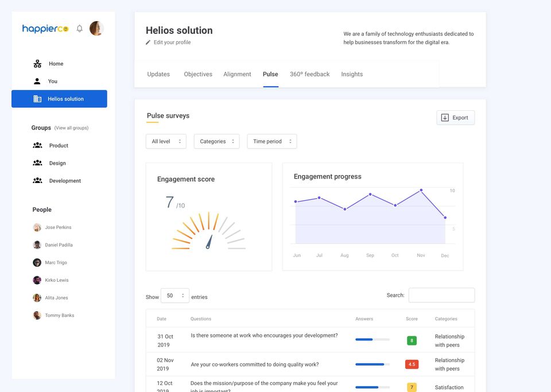Click the pencil edit icon
The height and width of the screenshot is (392, 551).
coord(148,42)
